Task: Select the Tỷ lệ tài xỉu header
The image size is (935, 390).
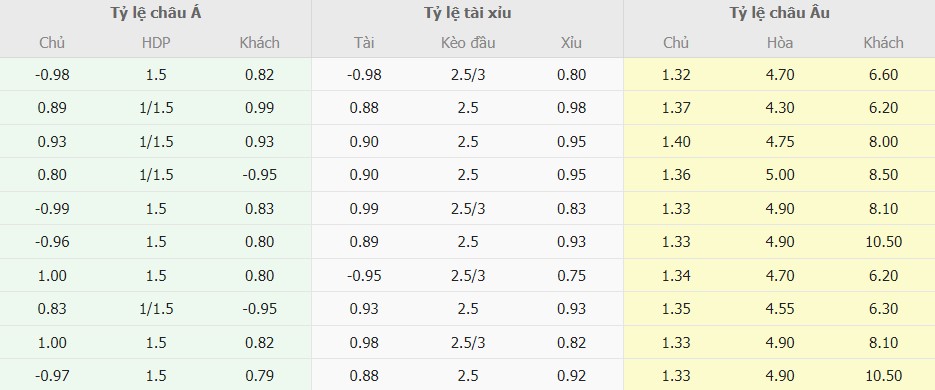Action: (468, 13)
